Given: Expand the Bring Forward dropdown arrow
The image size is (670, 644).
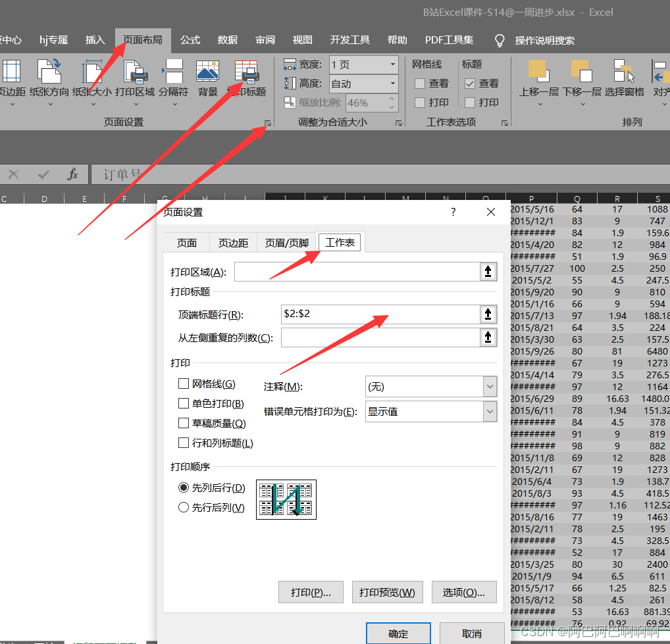Looking at the screenshot, I should pos(540,104).
